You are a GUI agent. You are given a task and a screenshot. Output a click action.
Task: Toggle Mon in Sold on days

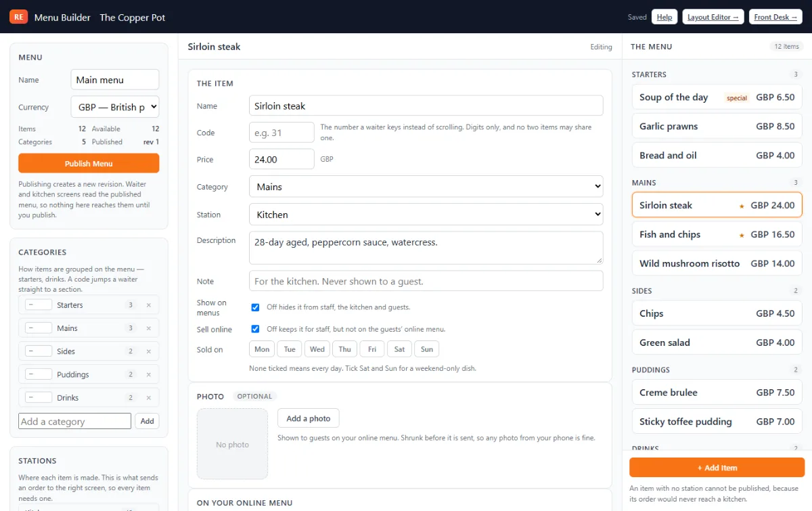point(262,349)
